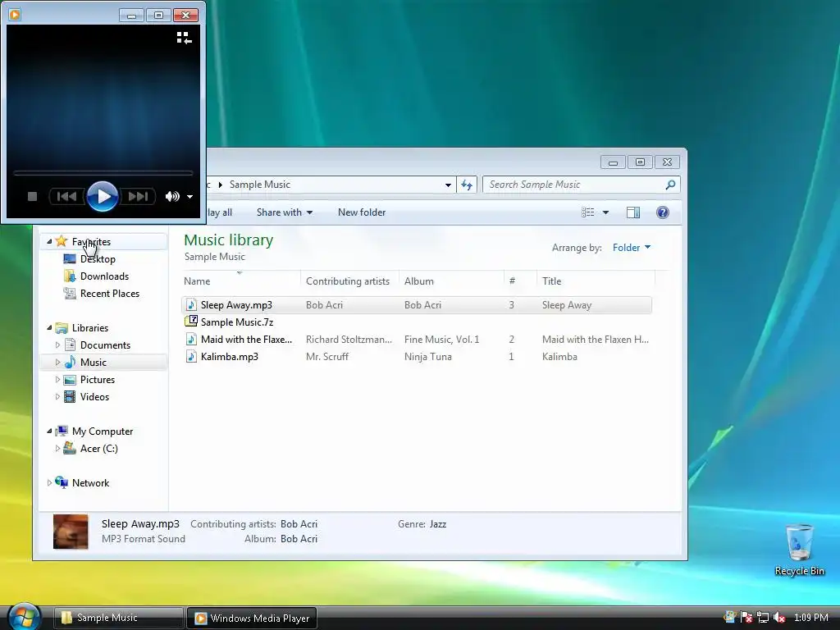Image resolution: width=840 pixels, height=630 pixels.
Task: Sort by the Album column header
Action: pos(451,281)
